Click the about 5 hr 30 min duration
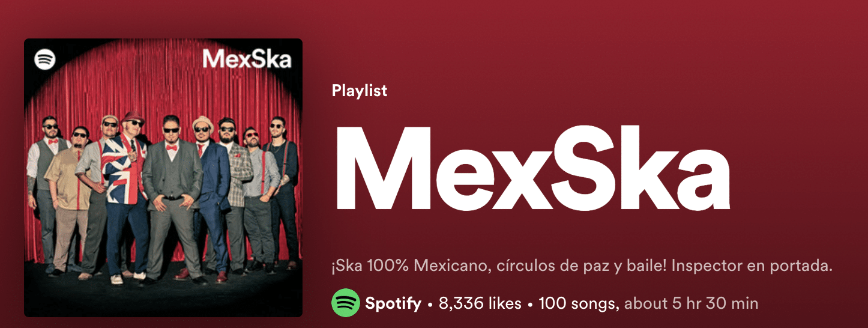Image resolution: width=868 pixels, height=328 pixels. coord(692,303)
